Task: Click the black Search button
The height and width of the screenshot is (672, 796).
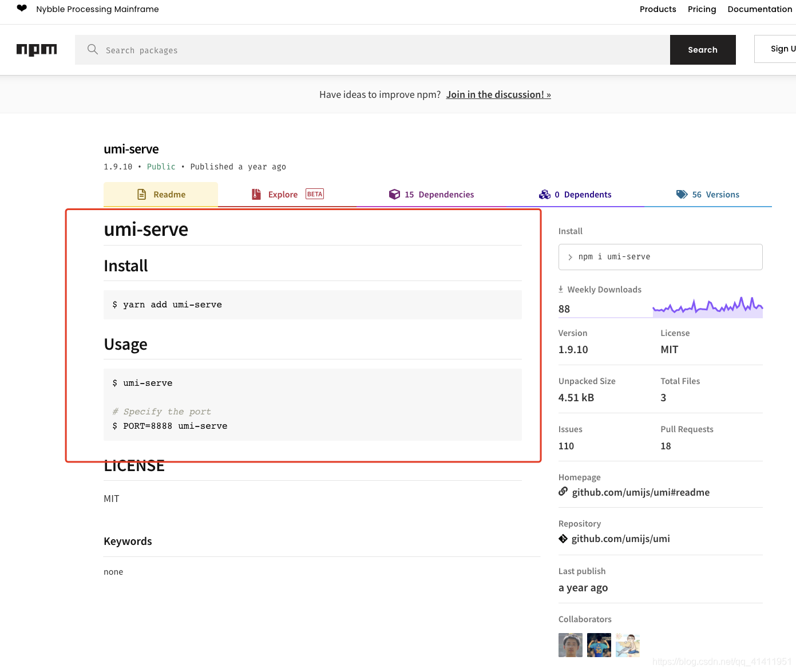Action: pos(703,50)
